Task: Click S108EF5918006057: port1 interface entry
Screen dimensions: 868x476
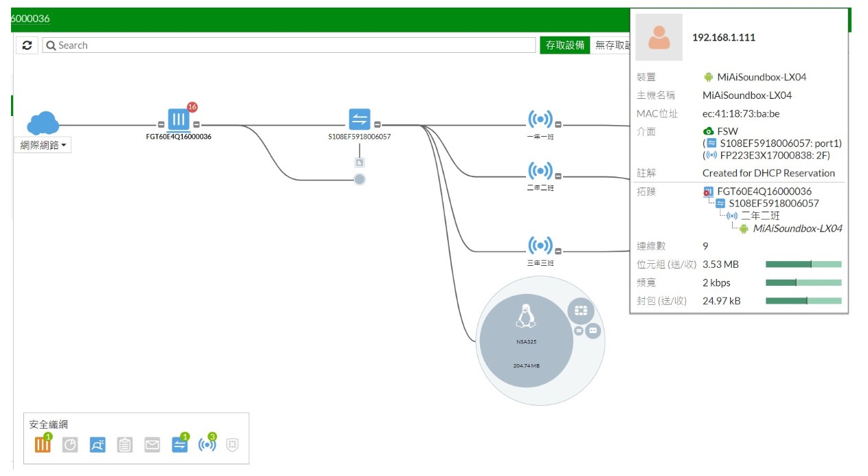Action: tap(772, 144)
